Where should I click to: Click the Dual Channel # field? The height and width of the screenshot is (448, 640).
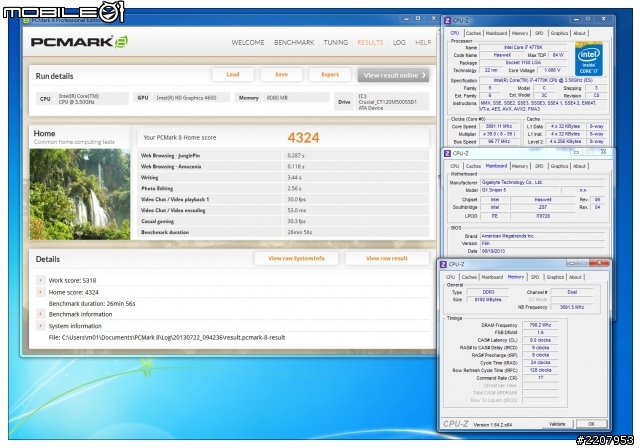coord(571,292)
